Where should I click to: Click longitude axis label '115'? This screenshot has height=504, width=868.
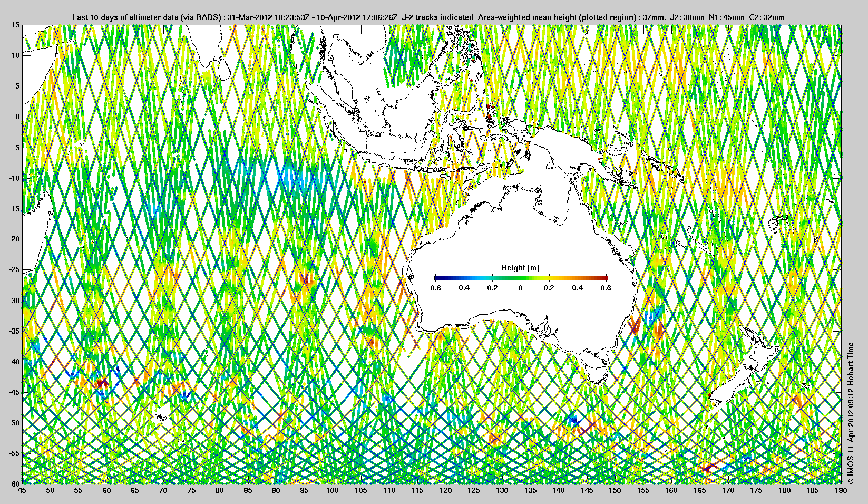(x=417, y=490)
